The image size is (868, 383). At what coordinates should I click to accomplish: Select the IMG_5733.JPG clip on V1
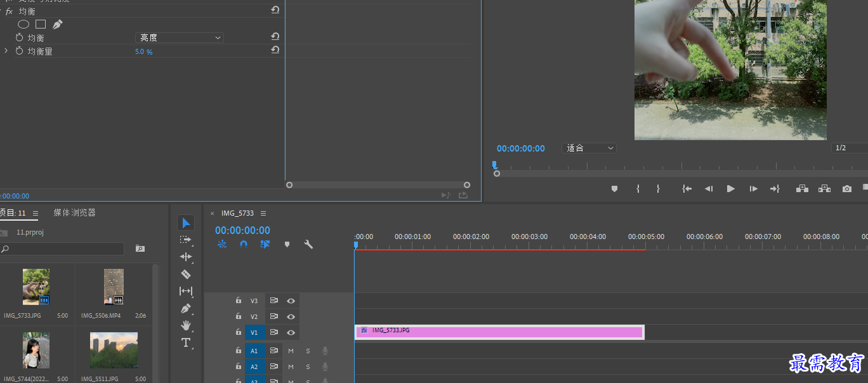click(499, 332)
